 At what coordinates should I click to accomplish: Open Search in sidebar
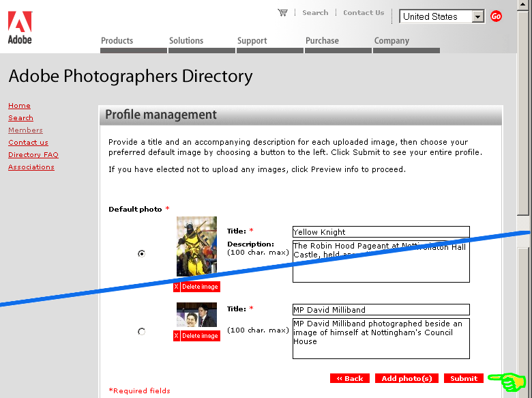20,118
